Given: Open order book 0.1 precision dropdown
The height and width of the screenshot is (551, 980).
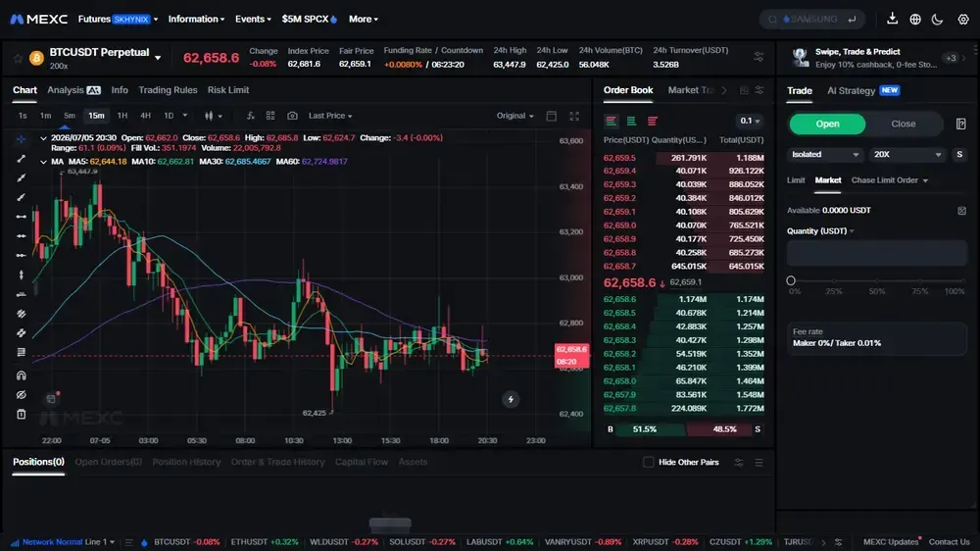Looking at the screenshot, I should pos(750,121).
